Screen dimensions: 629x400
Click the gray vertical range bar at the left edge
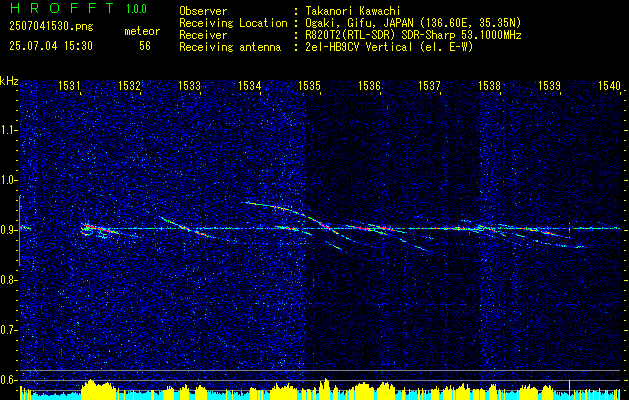(x=19, y=230)
